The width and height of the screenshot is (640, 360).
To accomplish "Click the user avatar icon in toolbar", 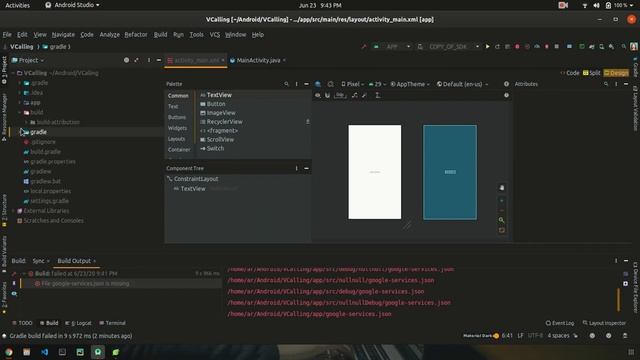I will (634, 47).
